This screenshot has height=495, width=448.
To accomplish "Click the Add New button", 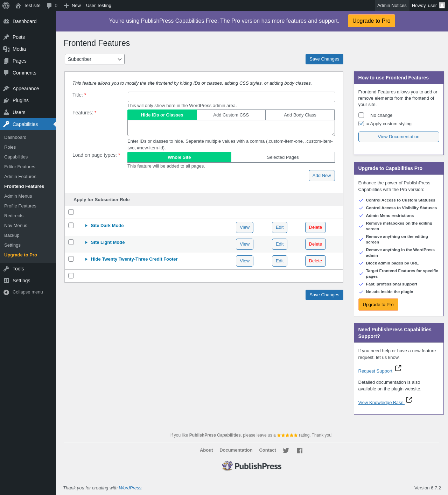I will coord(322,176).
